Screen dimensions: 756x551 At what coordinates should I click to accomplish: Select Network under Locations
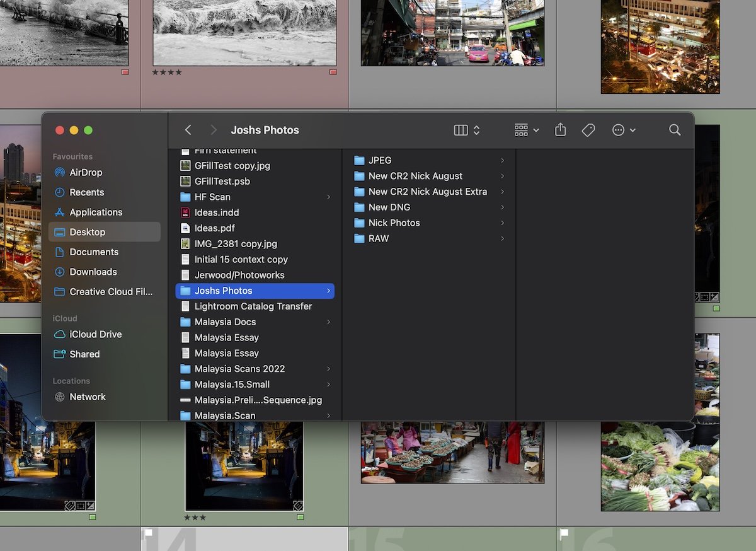click(x=88, y=397)
